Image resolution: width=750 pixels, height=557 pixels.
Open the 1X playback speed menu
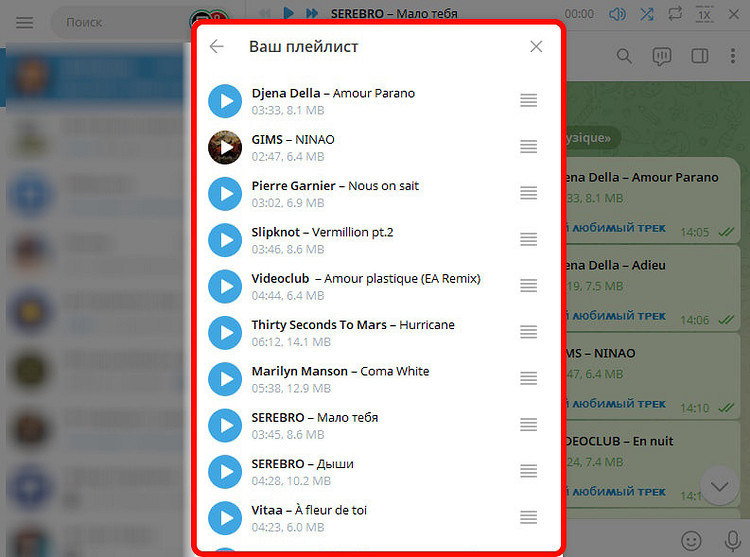[705, 14]
